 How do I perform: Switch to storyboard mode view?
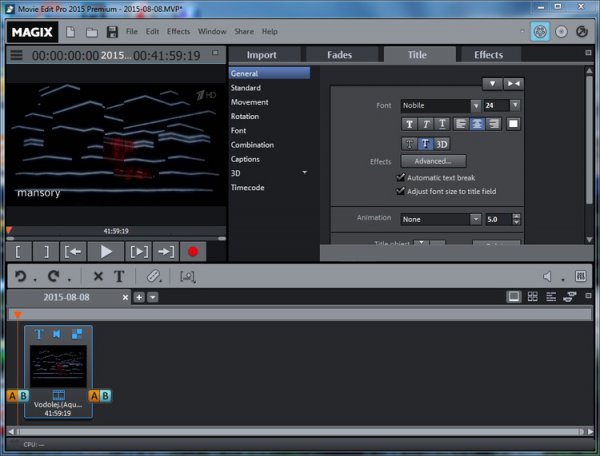(x=514, y=296)
